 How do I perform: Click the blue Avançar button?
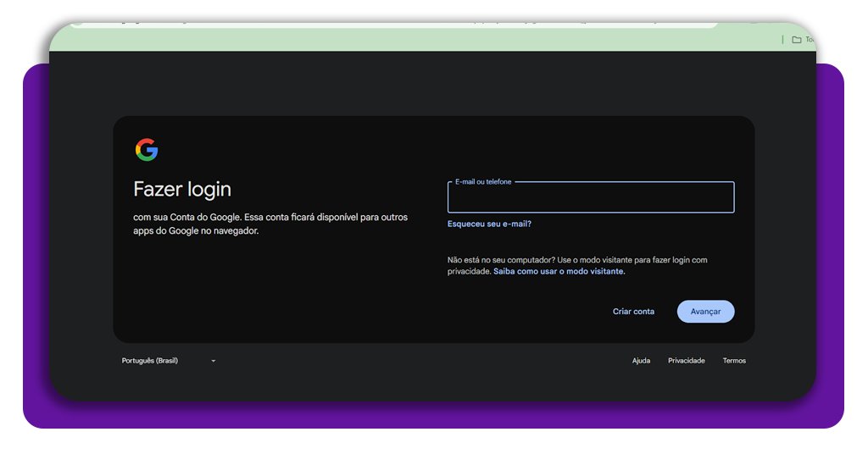coord(705,312)
